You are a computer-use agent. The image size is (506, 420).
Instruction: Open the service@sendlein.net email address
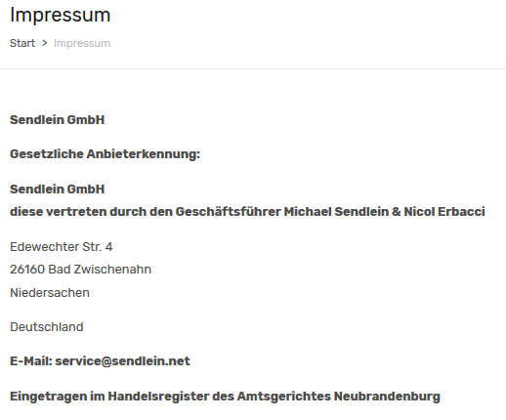tap(122, 361)
